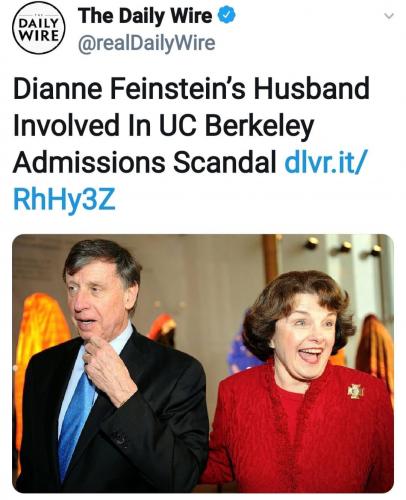This screenshot has width=406, height=500.
Task: Follow the dlvr.it/ shortened article link
Action: pos(325,163)
